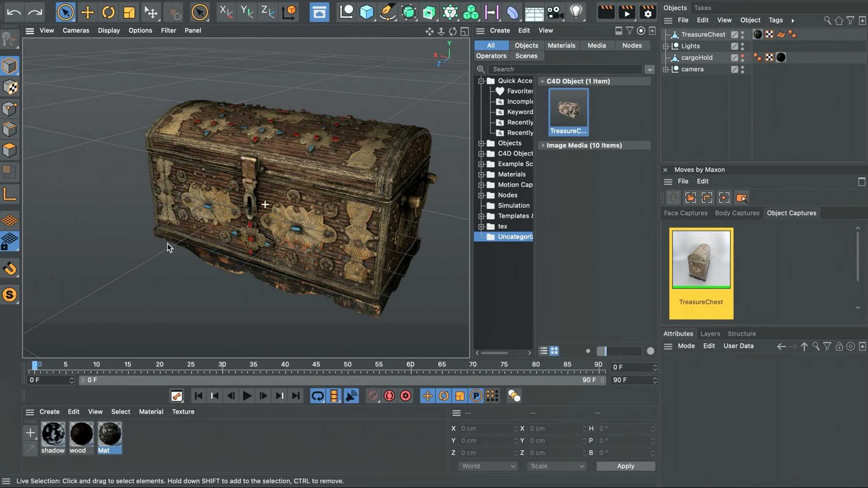Image resolution: width=868 pixels, height=488 pixels.
Task: Click Apply button in attributes panel
Action: (x=626, y=466)
